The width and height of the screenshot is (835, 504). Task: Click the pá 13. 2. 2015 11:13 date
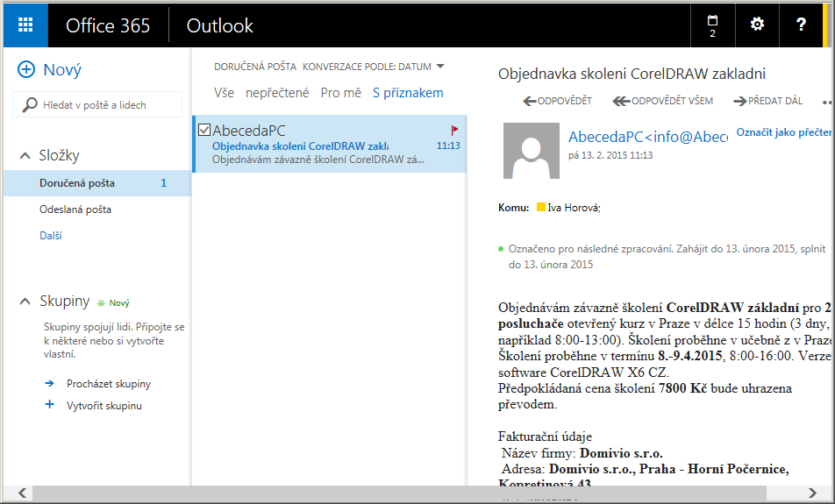tap(610, 155)
